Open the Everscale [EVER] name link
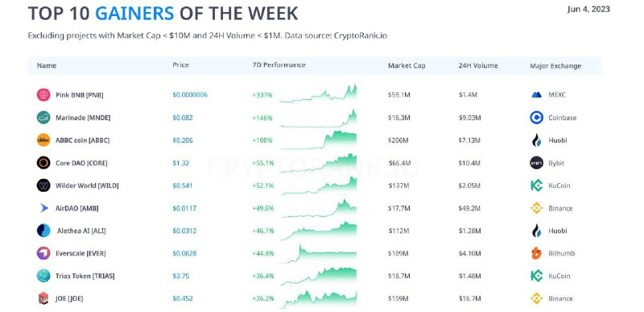 click(x=80, y=254)
